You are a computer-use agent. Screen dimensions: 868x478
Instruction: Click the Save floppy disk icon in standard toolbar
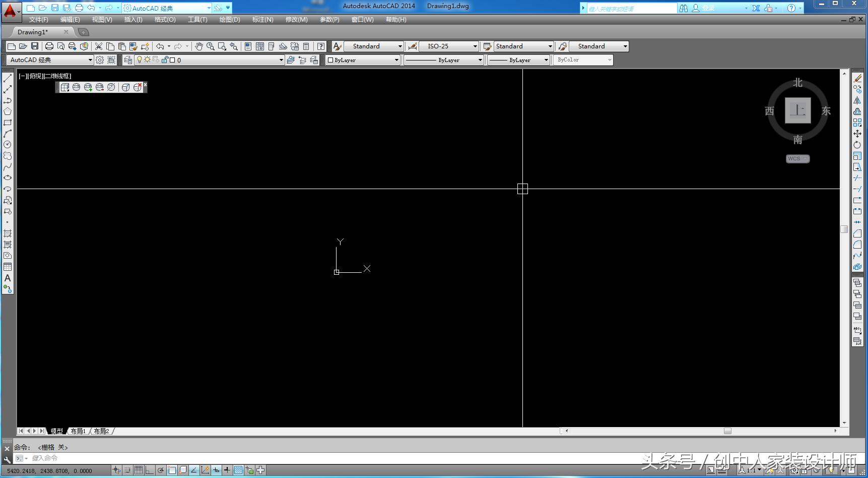(x=35, y=46)
